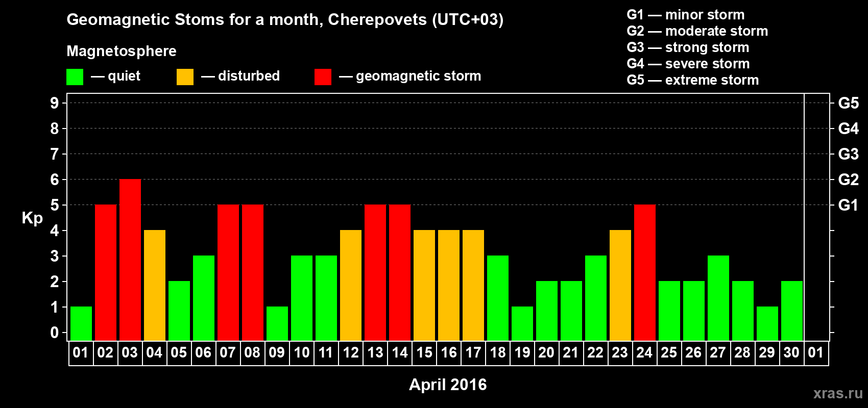
Task: Click 'G4 — severe storm' legend entry
Action: coord(688,64)
